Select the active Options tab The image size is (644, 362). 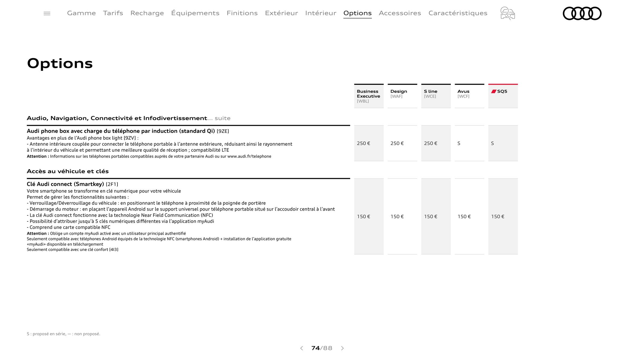tap(357, 13)
